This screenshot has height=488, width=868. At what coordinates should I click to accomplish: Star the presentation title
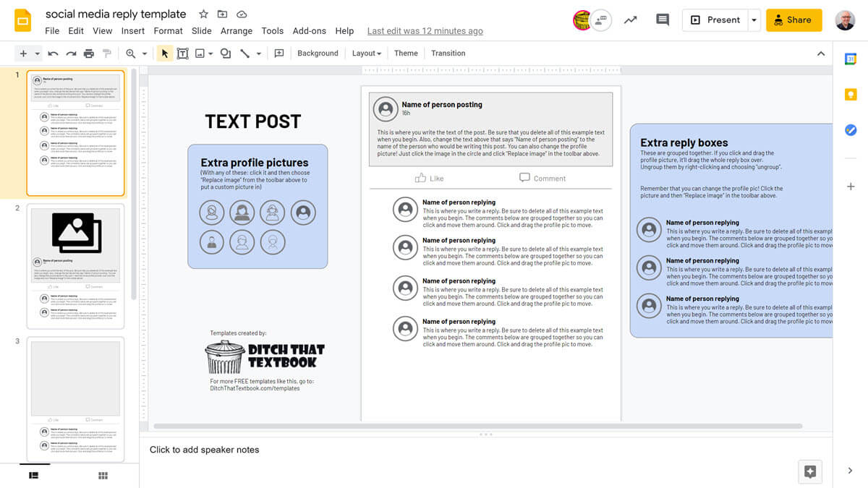point(203,14)
